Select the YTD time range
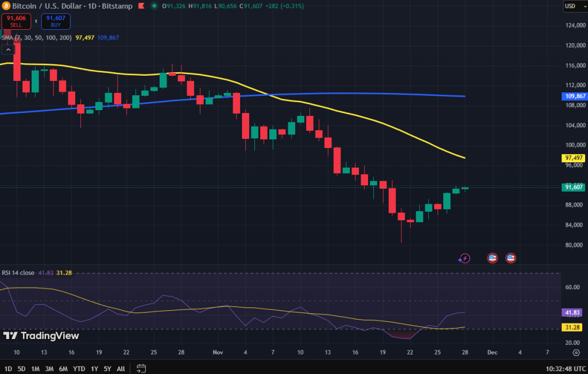Screen dimensions: 588x374 coord(79,369)
